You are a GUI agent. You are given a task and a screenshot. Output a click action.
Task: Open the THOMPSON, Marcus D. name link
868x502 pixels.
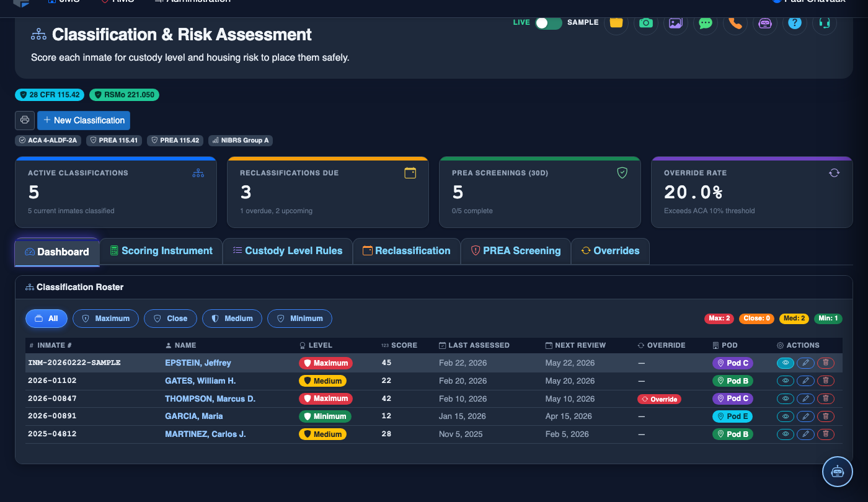210,399
